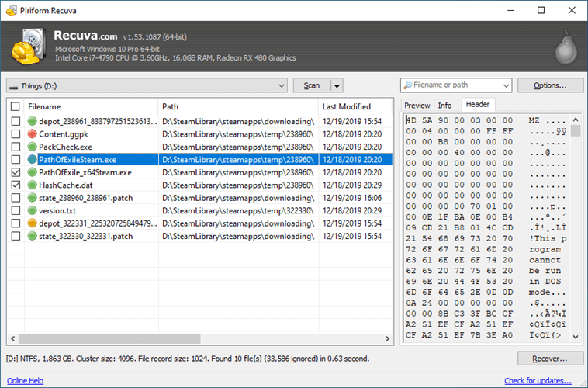Uncheck the PathOfExile_x64Steam.exe checkbox
Viewport: 588px width, 388px height.
(16, 172)
